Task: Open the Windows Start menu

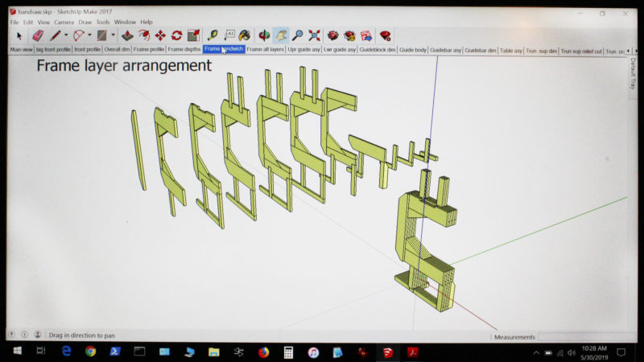Action: click(16, 352)
